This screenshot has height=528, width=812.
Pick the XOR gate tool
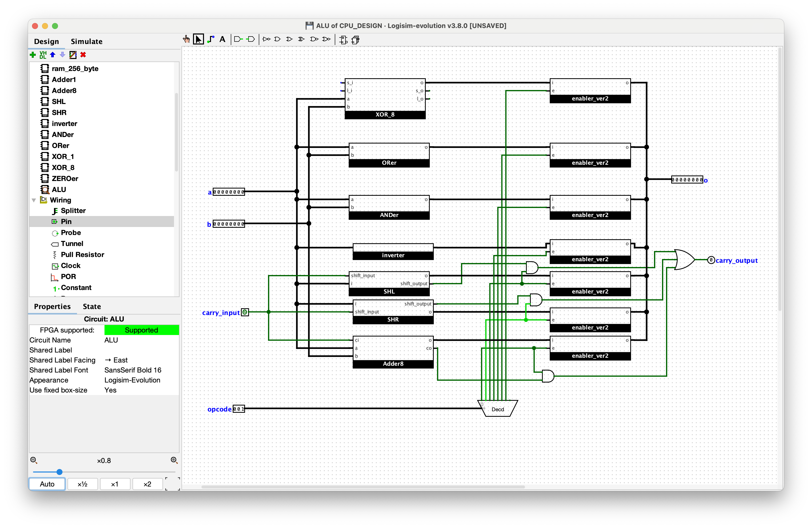pyautogui.click(x=301, y=39)
